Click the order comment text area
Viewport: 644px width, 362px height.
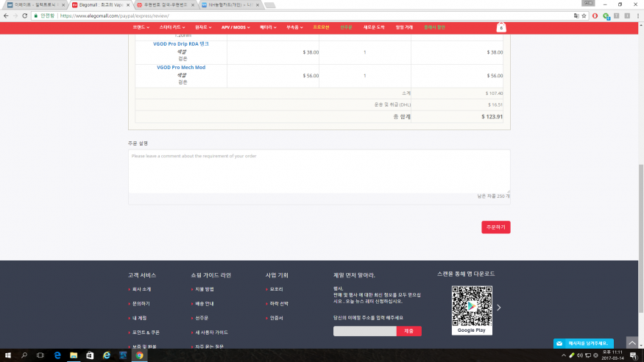point(319,171)
